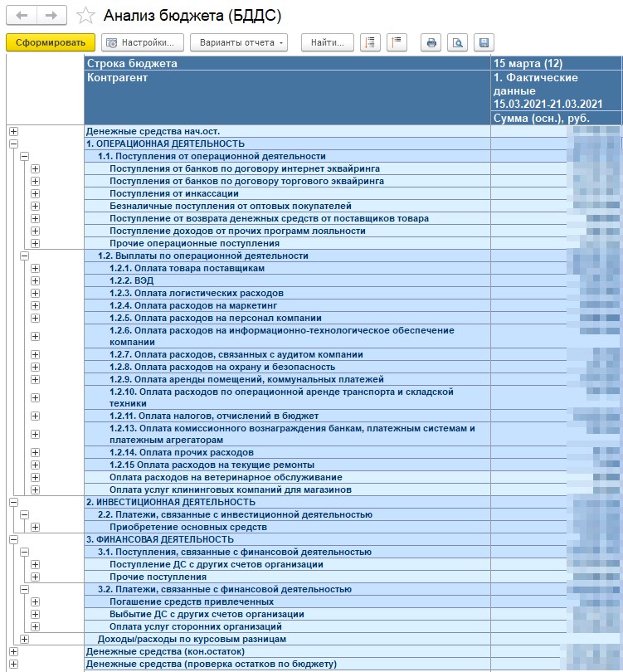This screenshot has height=672, width=623.
Task: Open Варианты отчета dropdown menu
Action: (x=239, y=42)
